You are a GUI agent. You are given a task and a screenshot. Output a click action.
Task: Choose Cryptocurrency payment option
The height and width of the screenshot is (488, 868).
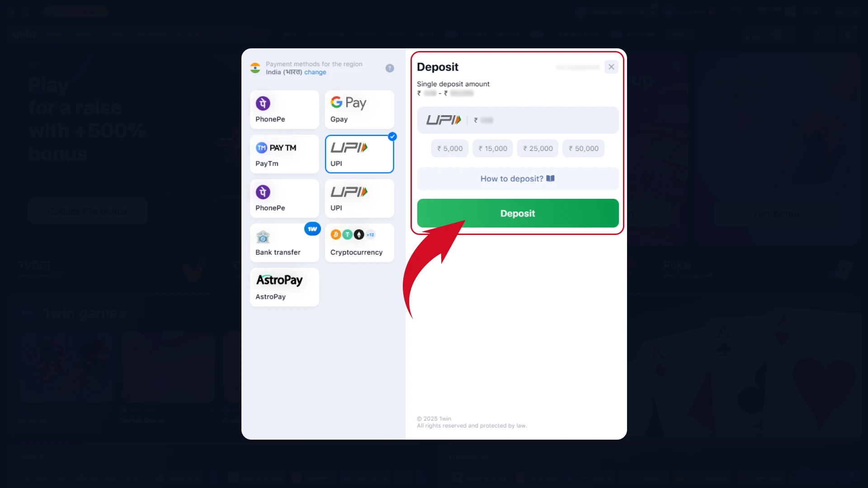pos(359,243)
